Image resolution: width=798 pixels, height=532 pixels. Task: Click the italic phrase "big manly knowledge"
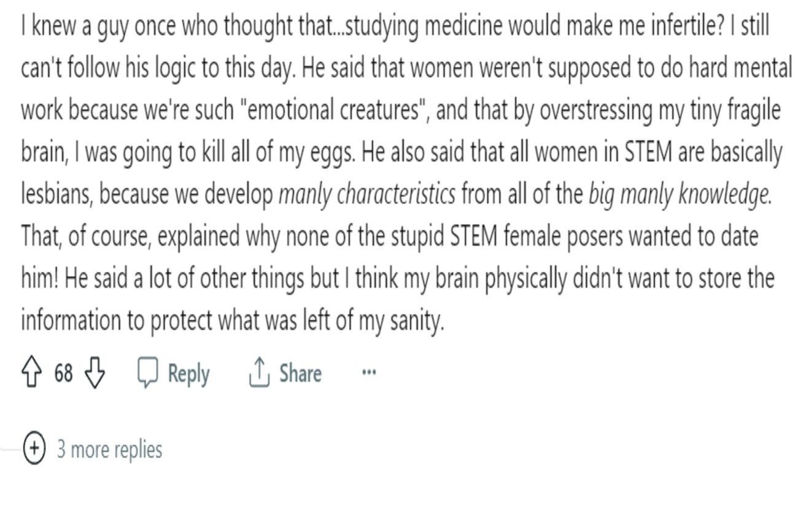680,194
